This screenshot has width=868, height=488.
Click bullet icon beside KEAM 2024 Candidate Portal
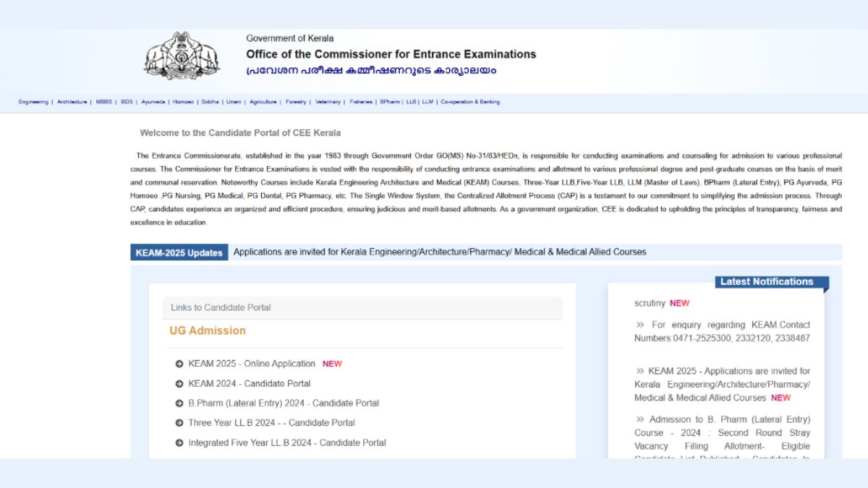click(x=179, y=384)
